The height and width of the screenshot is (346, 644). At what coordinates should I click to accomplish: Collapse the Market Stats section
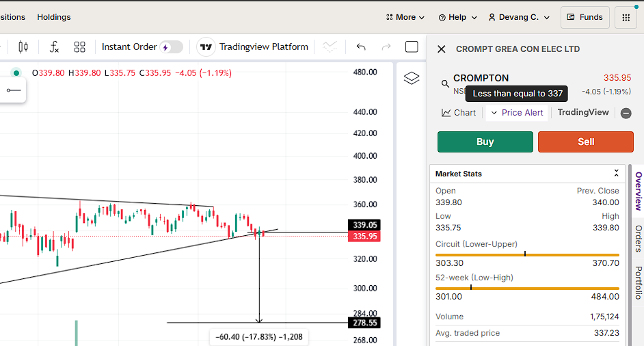(616, 173)
